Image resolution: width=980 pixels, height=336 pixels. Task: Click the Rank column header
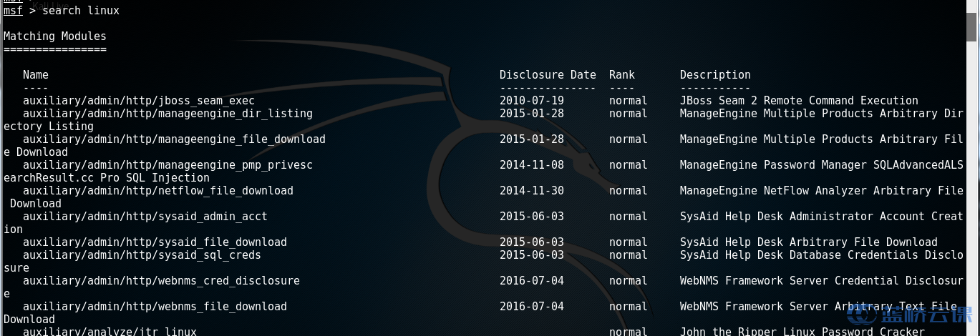[x=622, y=75]
